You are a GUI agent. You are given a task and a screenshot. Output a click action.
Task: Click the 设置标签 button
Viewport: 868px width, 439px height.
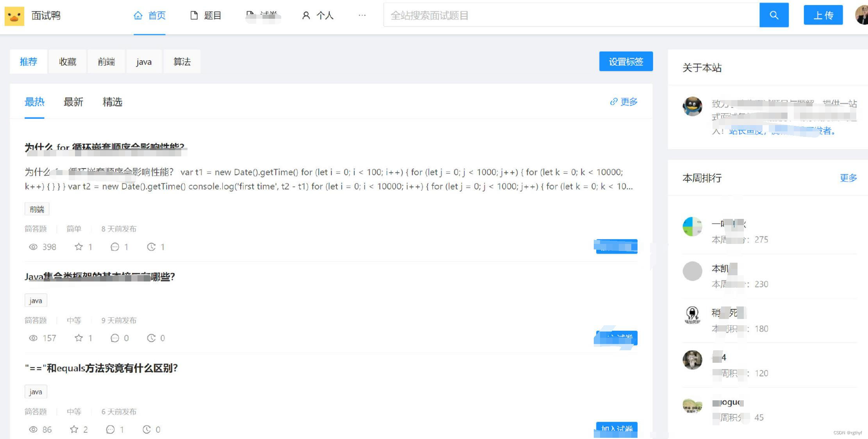coord(626,61)
